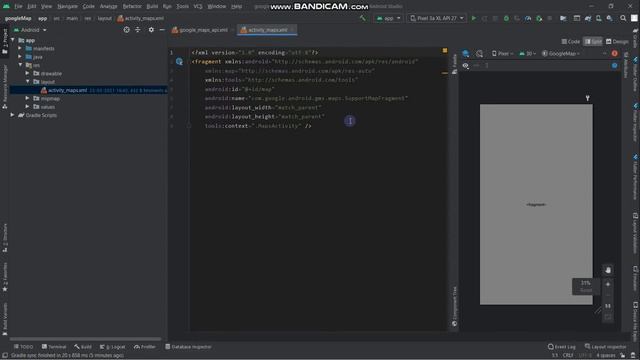Click zoom to fit screen icon
Image resolution: width=640 pixels, height=360 pixels.
[x=608, y=317]
